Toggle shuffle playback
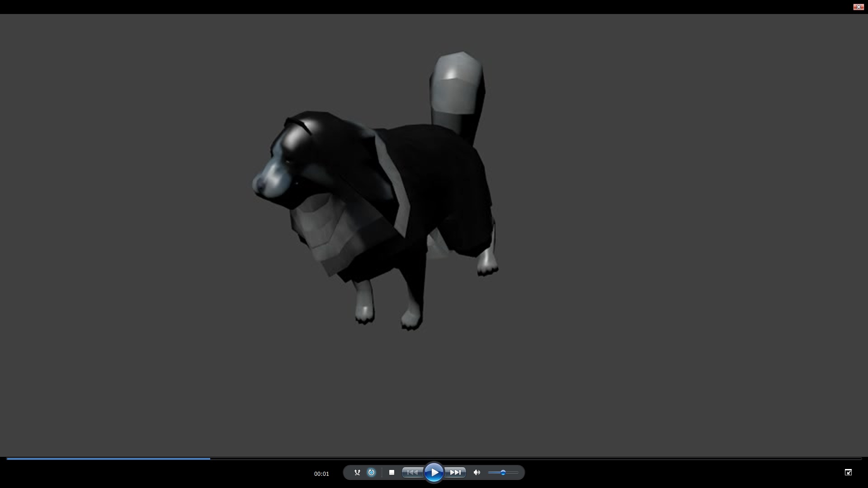This screenshot has width=868, height=488. pyautogui.click(x=358, y=472)
